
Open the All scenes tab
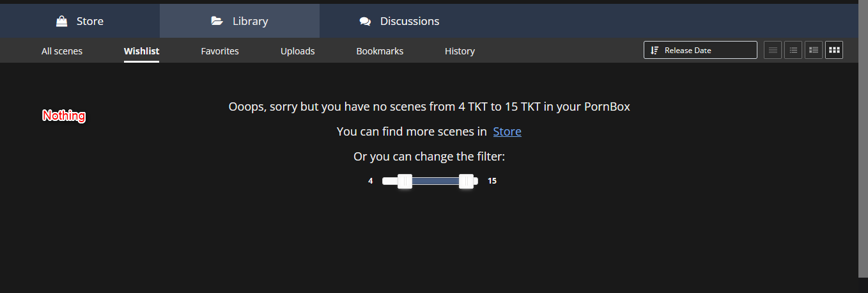(62, 51)
